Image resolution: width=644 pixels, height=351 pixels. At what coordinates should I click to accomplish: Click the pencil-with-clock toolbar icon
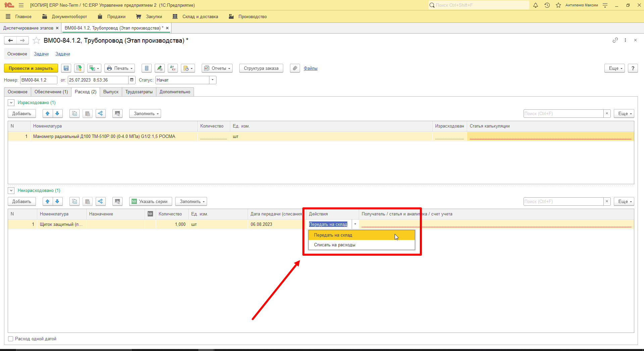point(160,68)
